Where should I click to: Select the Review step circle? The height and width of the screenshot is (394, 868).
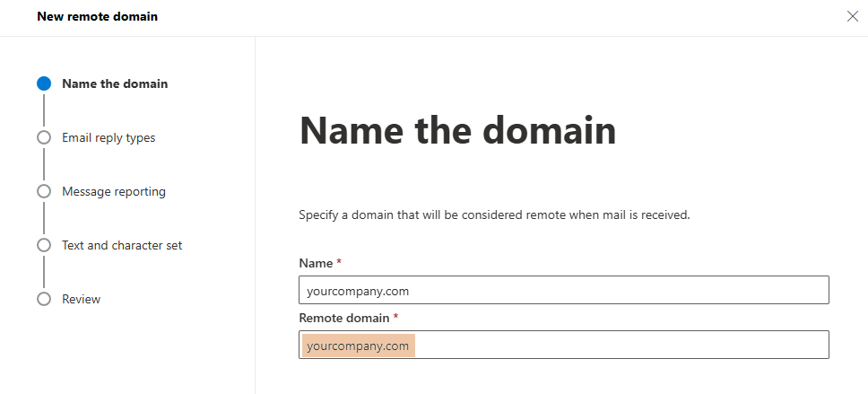point(44,299)
